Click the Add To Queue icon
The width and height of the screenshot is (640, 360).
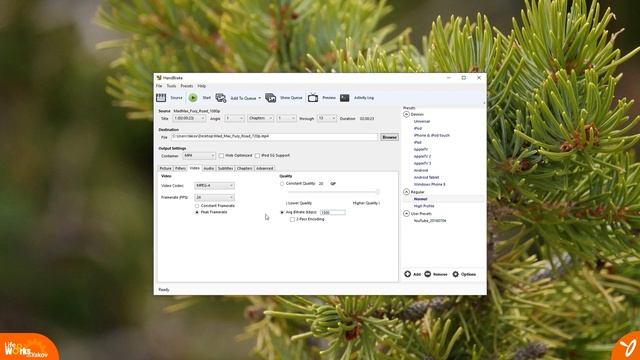click(x=221, y=98)
